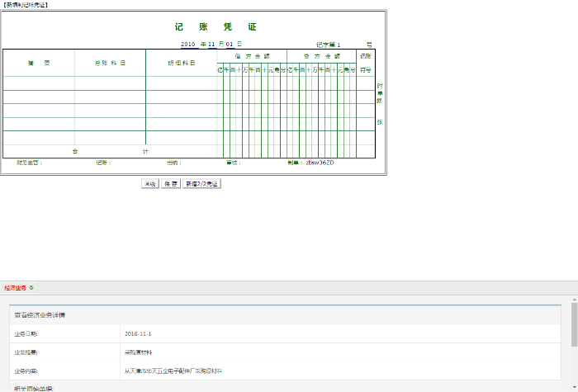Screen dimensions: 578x392
Task: Click the 贷方金额 column header
Action: [322, 56]
